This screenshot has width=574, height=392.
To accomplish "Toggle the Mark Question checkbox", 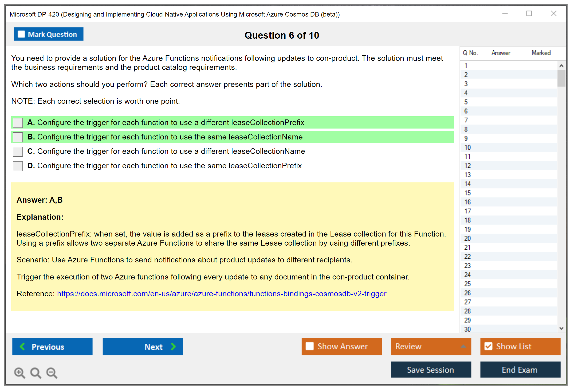I will (x=21, y=34).
